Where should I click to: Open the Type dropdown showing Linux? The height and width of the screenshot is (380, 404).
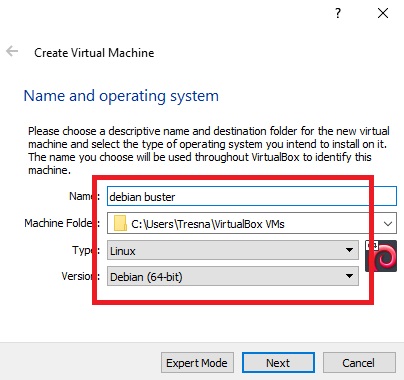point(233,250)
